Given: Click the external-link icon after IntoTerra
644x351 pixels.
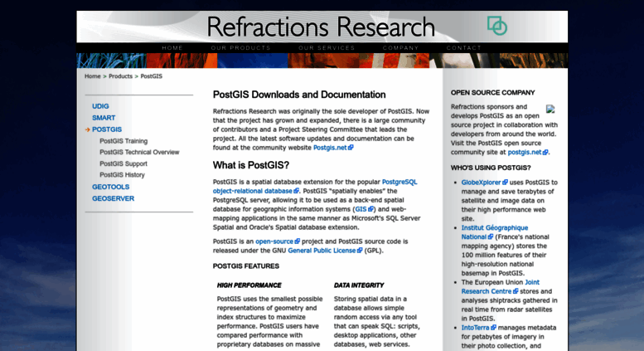Looking at the screenshot, I should 494,328.
